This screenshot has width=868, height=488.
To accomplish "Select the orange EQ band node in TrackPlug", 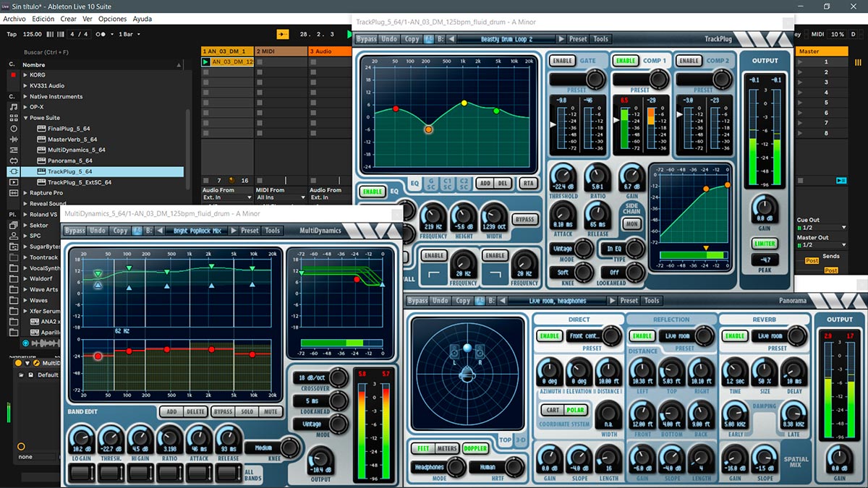I will click(428, 129).
